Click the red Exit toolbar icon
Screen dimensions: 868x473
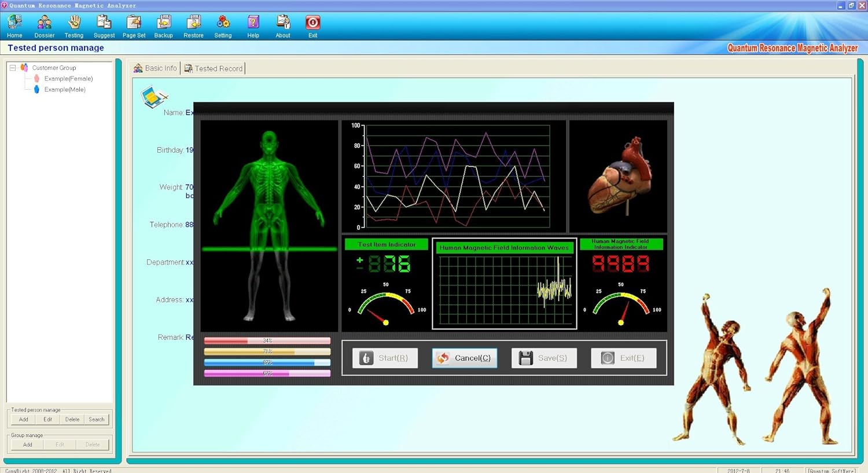pyautogui.click(x=312, y=27)
